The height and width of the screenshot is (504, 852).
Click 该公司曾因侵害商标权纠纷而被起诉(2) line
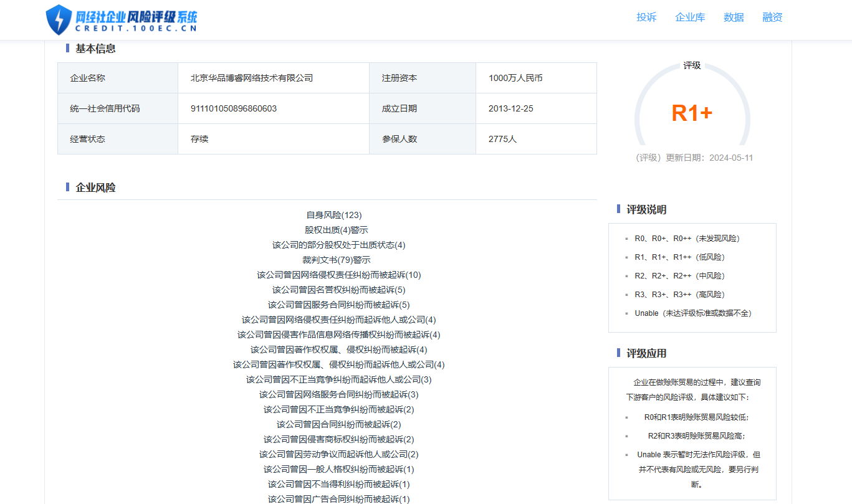click(339, 439)
